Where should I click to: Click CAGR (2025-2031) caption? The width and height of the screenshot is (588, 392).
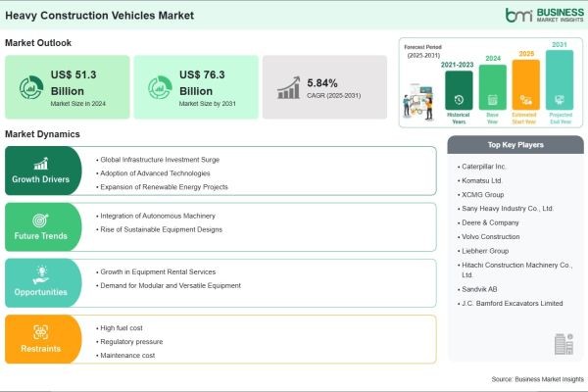(x=334, y=96)
